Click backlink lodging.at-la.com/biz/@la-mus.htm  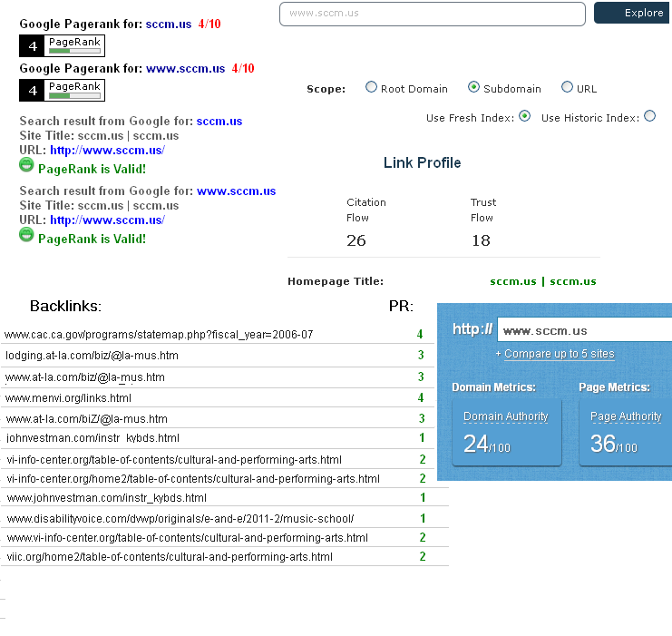coord(92,356)
